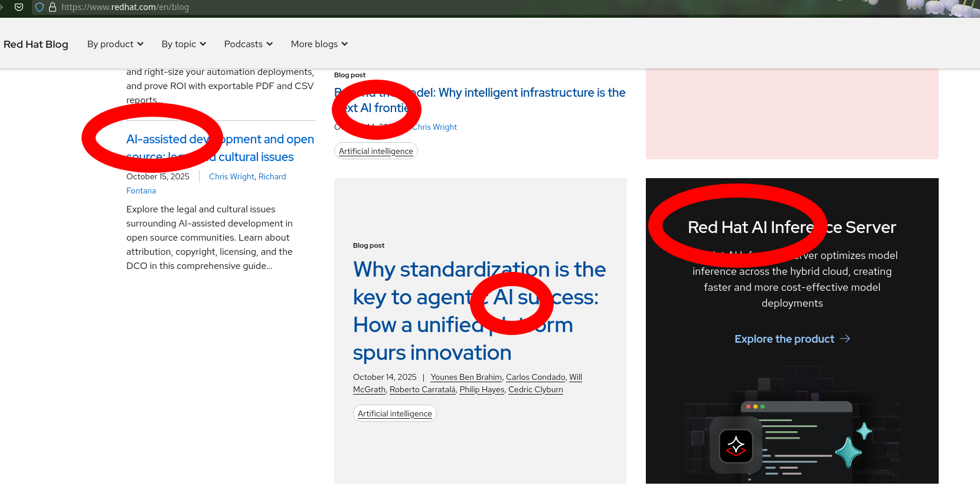Open author Richard Fontana's page
Screen dimensions: 980x499
point(272,176)
